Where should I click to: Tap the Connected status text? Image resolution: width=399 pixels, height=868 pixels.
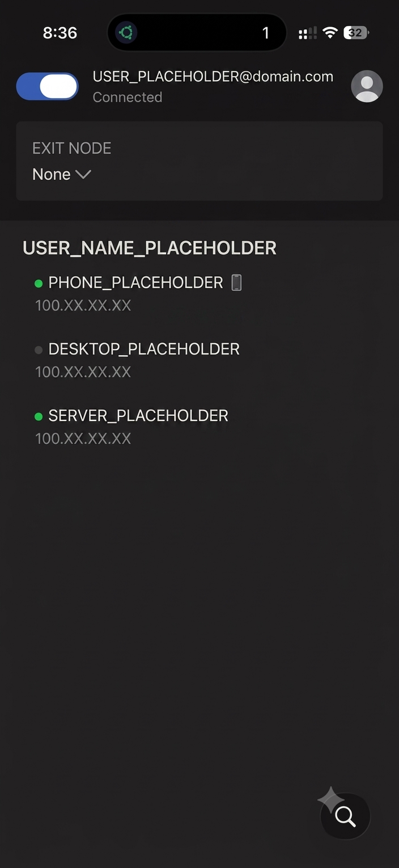coord(128,98)
